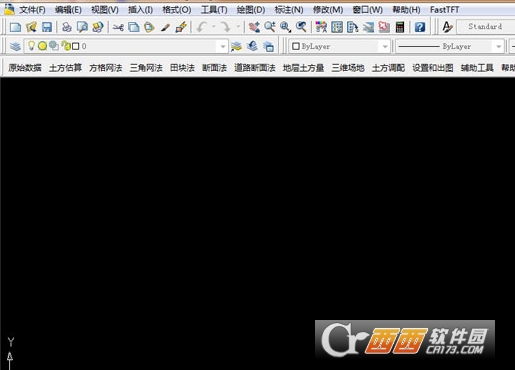Screen dimensions: 515x370
Task: Open Sheet Set Manager icon
Action: pyautogui.click(x=368, y=27)
